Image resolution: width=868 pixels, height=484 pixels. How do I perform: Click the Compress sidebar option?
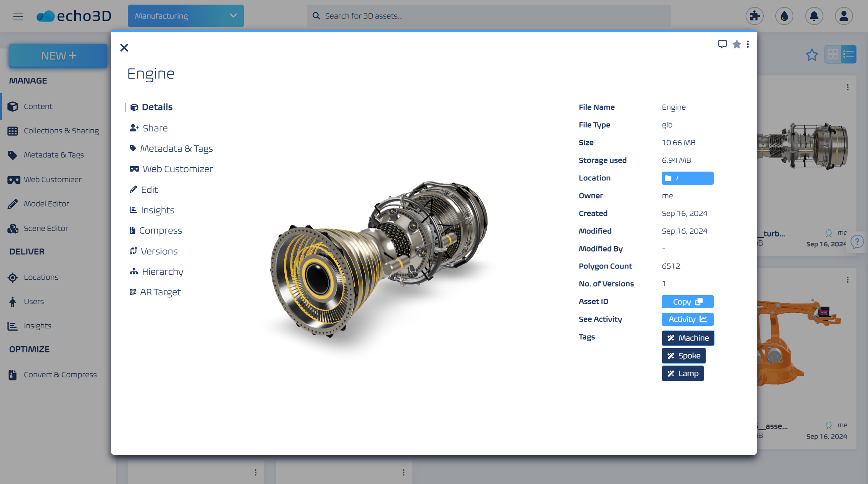point(161,230)
